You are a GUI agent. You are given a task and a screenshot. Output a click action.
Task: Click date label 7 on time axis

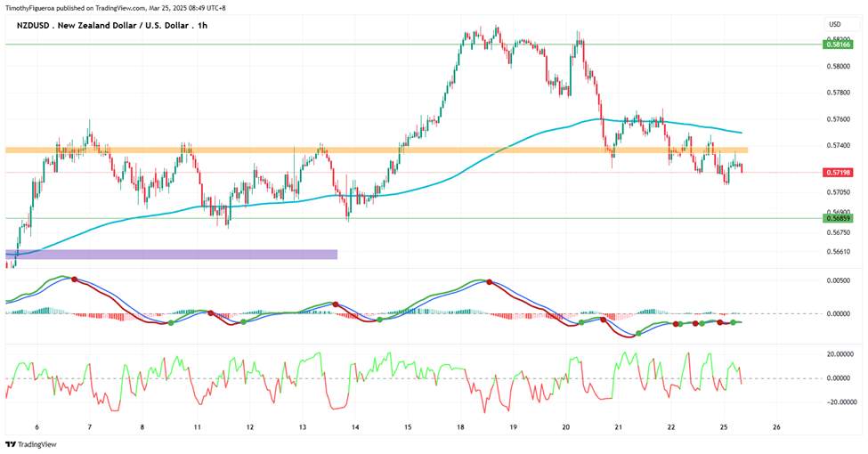pos(90,427)
